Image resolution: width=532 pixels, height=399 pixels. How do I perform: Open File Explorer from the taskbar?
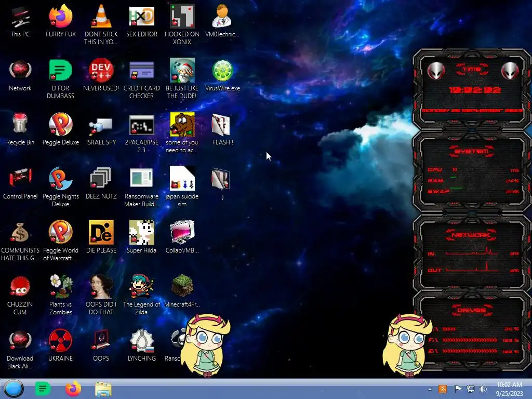click(103, 390)
